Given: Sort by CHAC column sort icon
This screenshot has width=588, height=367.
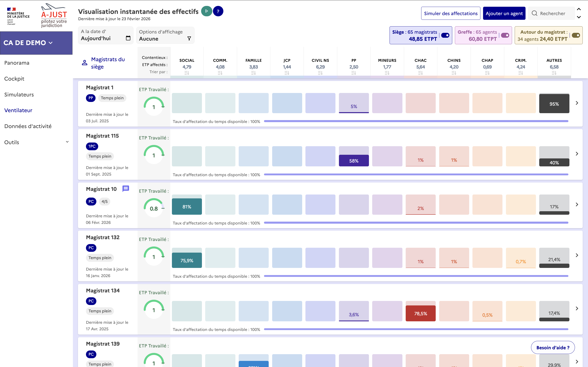Looking at the screenshot, I should (420, 73).
